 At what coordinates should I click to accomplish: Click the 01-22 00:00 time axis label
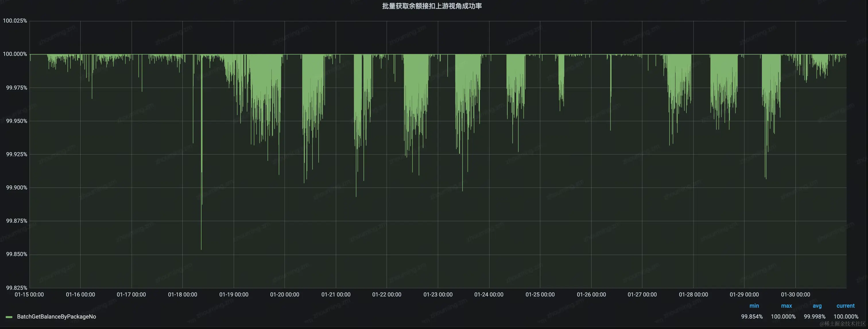click(x=386, y=295)
